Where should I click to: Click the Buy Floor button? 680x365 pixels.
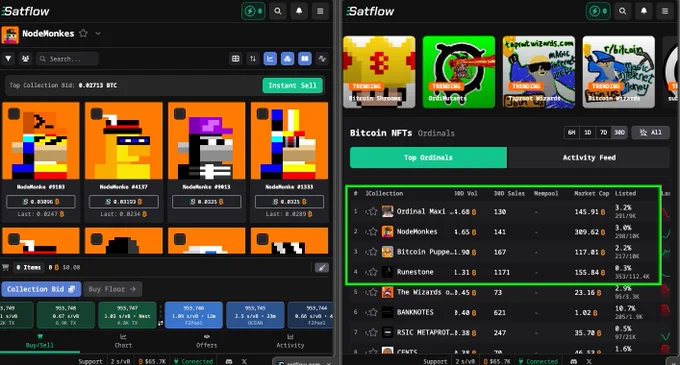tap(112, 289)
